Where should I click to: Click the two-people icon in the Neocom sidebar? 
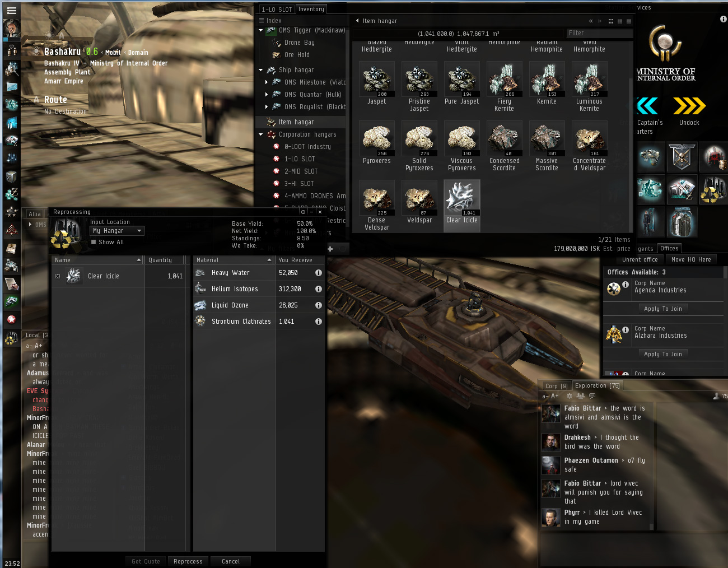tap(12, 51)
